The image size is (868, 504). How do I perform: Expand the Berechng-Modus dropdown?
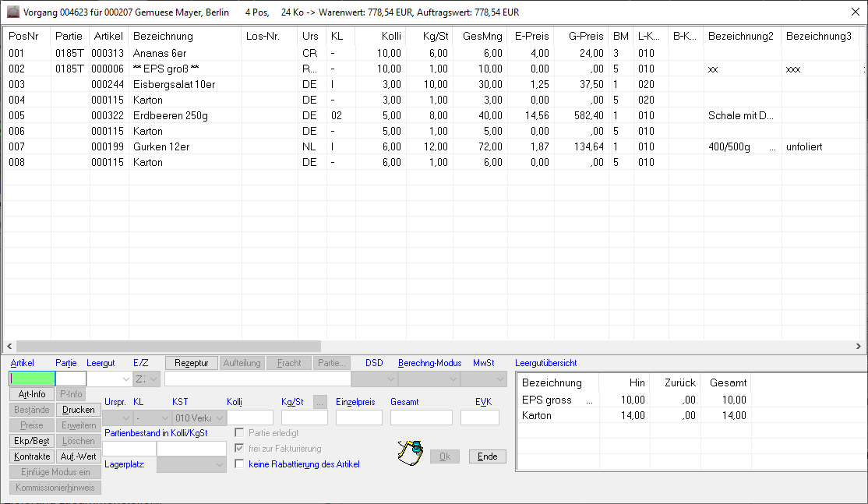pos(429,379)
